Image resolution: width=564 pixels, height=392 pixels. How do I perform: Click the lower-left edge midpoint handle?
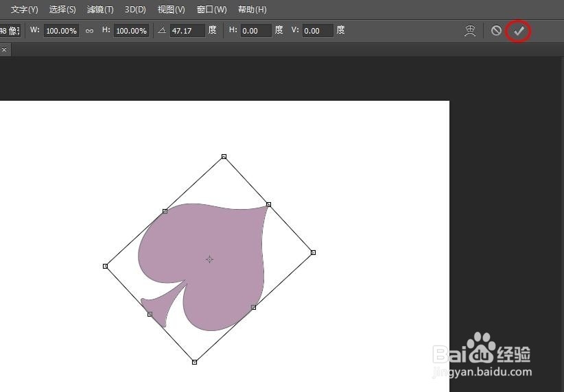pyautogui.click(x=150, y=314)
